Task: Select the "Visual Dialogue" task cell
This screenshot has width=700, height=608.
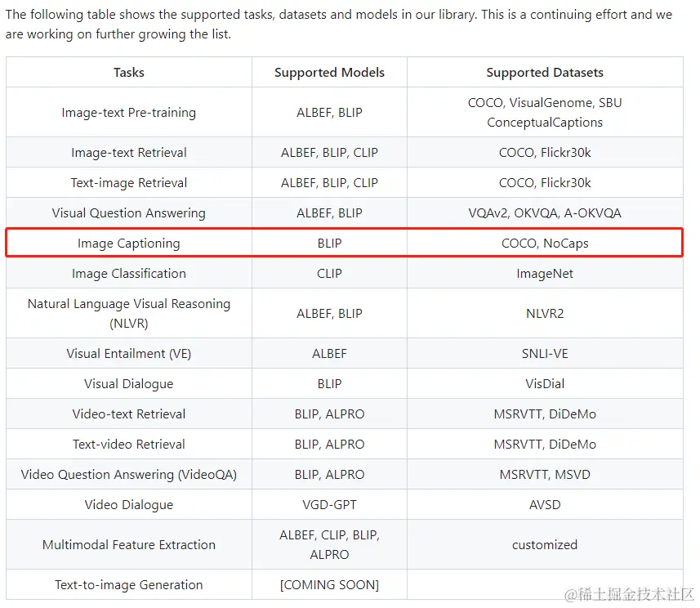Action: click(129, 384)
